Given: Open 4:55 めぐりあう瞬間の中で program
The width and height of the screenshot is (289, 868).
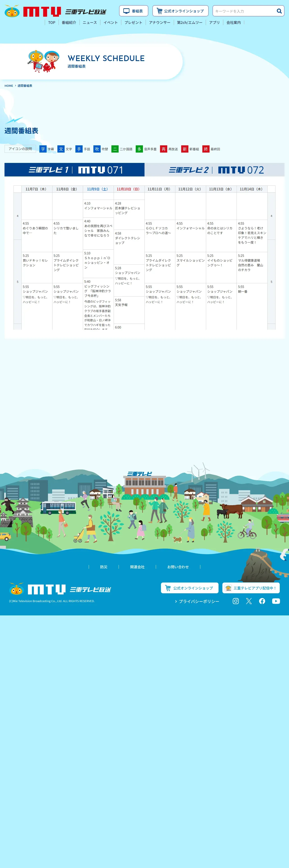Looking at the screenshot, I should coord(37,236).
